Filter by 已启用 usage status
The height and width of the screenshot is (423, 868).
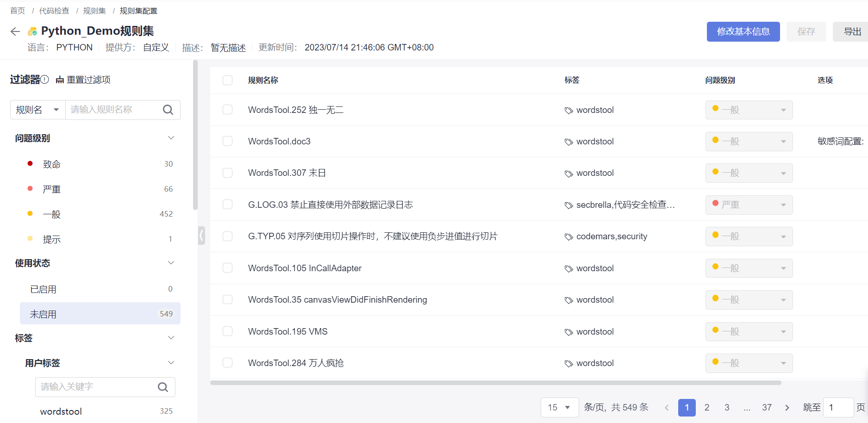point(100,289)
